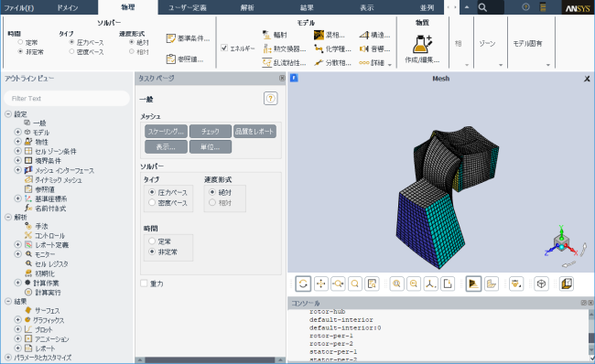Open the task page help question-mark icon
This screenshot has height=364, width=595.
tap(271, 99)
